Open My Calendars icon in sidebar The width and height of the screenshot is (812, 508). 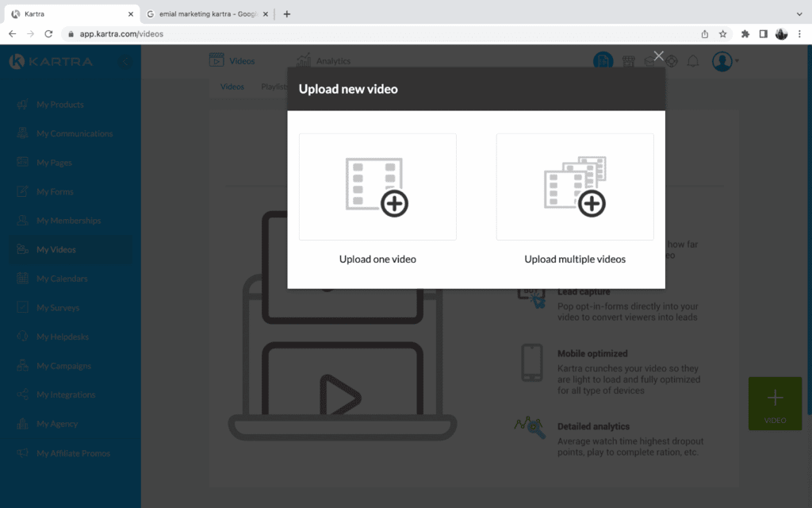22,279
